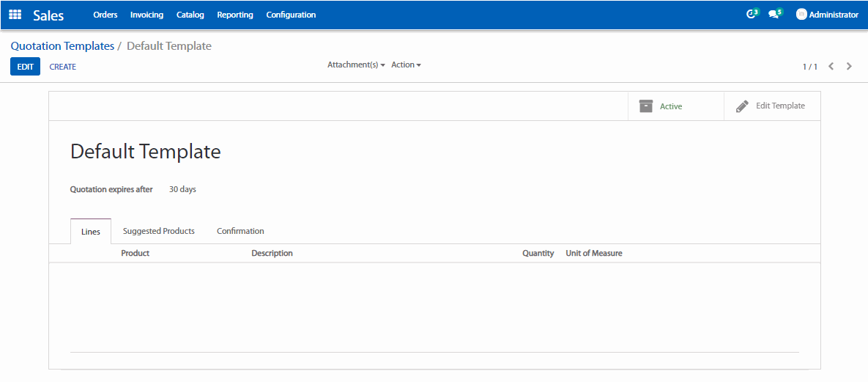This screenshot has height=382, width=868.
Task: Click the EDIT button
Action: pos(26,67)
